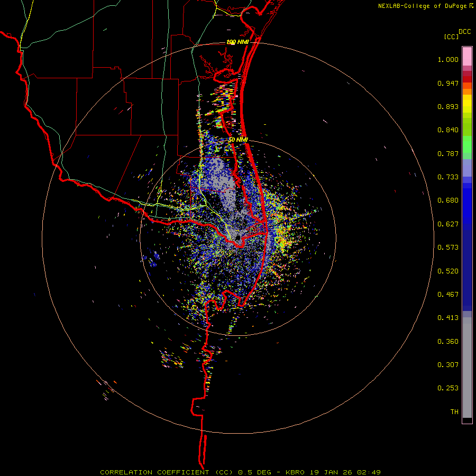Select the 0.360 scale value
476x476 pixels.
[x=448, y=342]
